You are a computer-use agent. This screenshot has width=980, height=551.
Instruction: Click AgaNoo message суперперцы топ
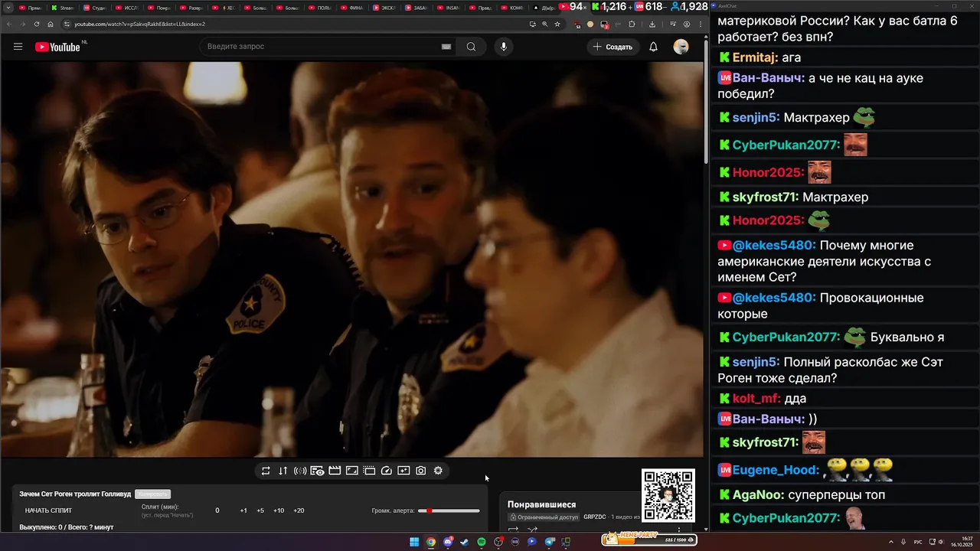(802, 495)
